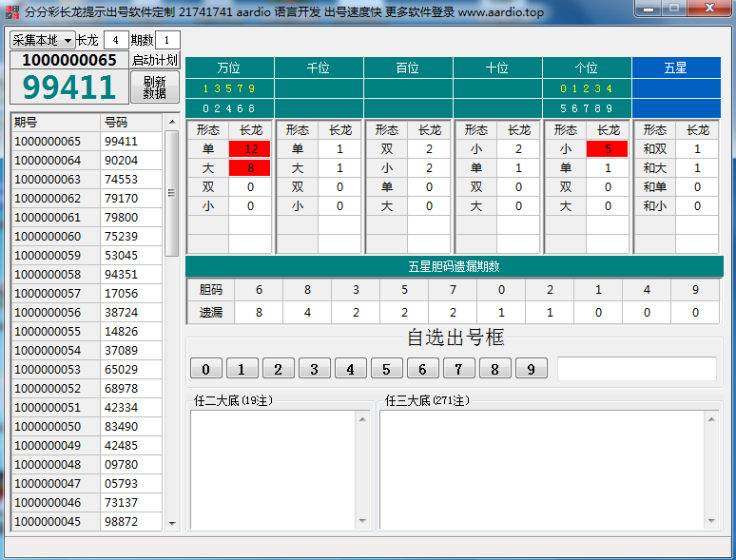This screenshot has height=560, width=736.
Task: Select history row 1000000060
Action: tap(87, 237)
